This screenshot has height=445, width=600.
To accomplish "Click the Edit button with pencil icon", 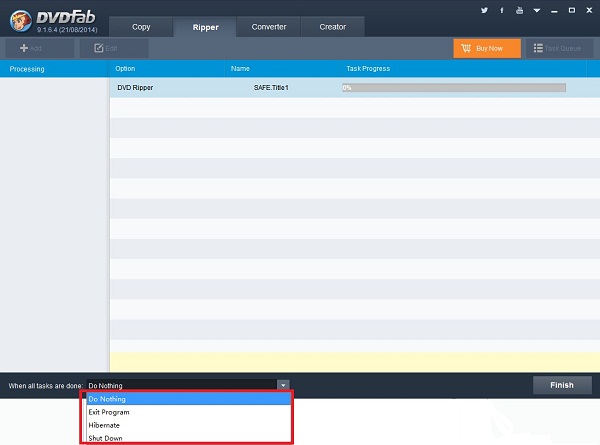I will 114,48.
